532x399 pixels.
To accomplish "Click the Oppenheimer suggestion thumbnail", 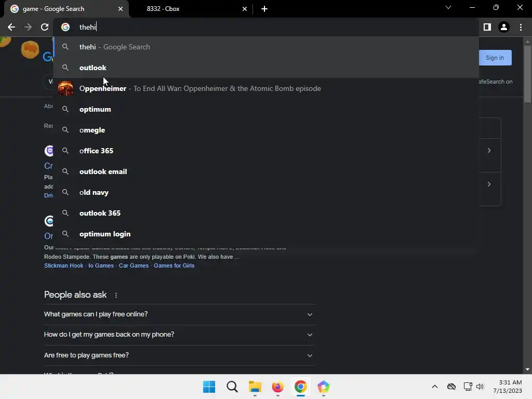I will (x=65, y=88).
